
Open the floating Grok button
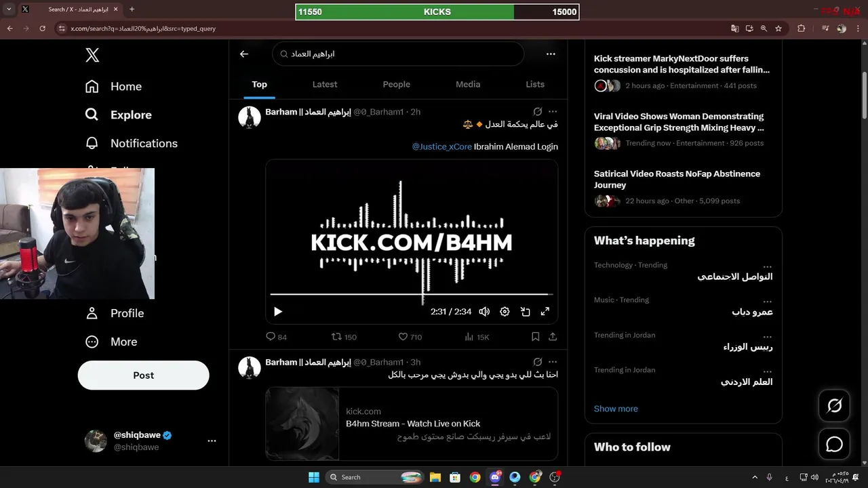(834, 406)
